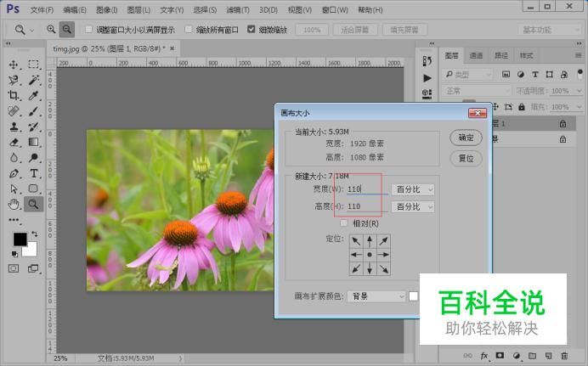The height and width of the screenshot is (366, 588).
Task: Select the Hand tool
Action: [x=14, y=204]
